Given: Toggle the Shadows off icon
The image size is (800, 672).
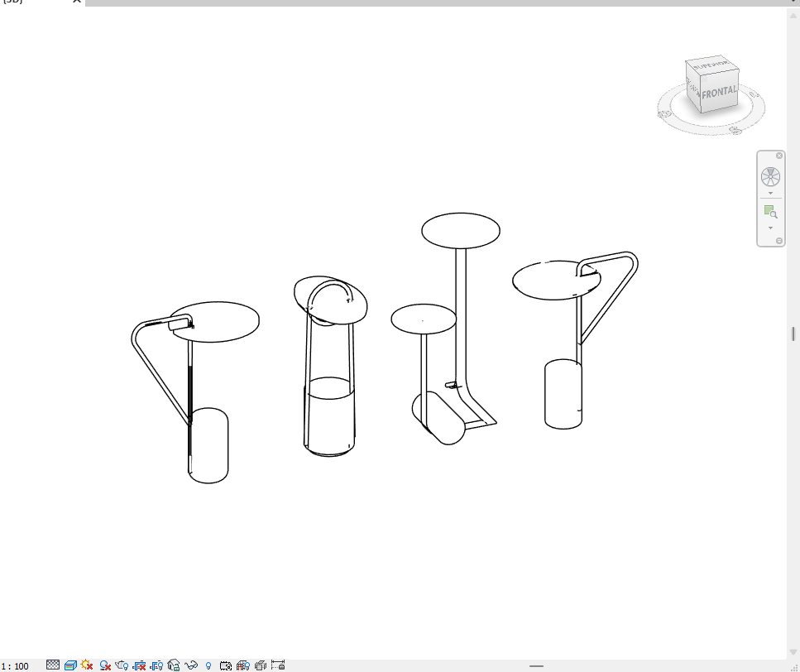Looking at the screenshot, I should pos(105,665).
